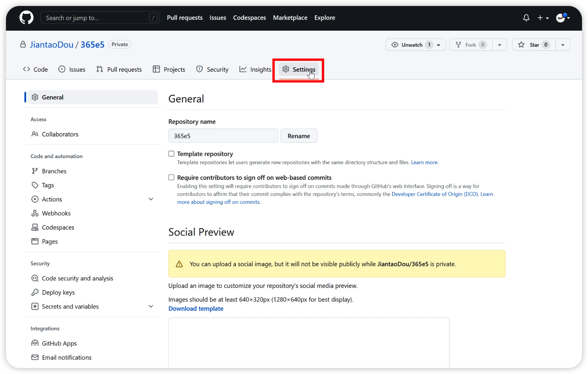The width and height of the screenshot is (588, 374).
Task: Switch to the Insights tab
Action: point(256,69)
